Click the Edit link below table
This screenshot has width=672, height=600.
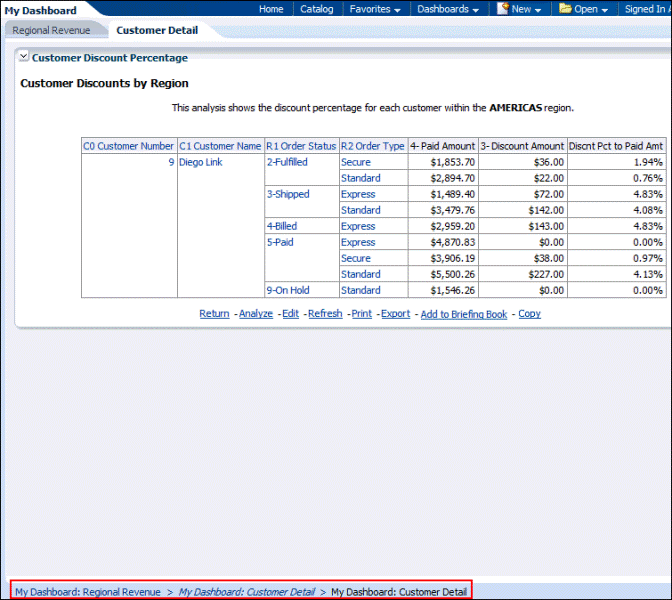290,314
